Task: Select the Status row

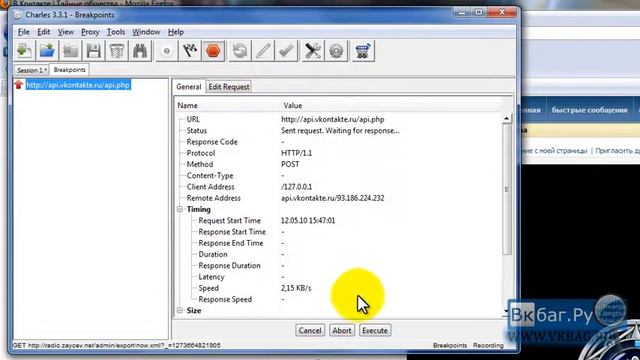Action: 339,131
